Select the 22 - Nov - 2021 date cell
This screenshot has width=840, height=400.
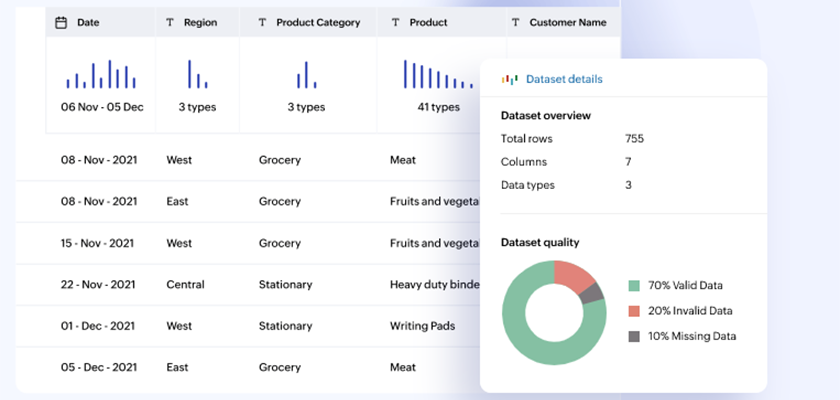click(99, 285)
